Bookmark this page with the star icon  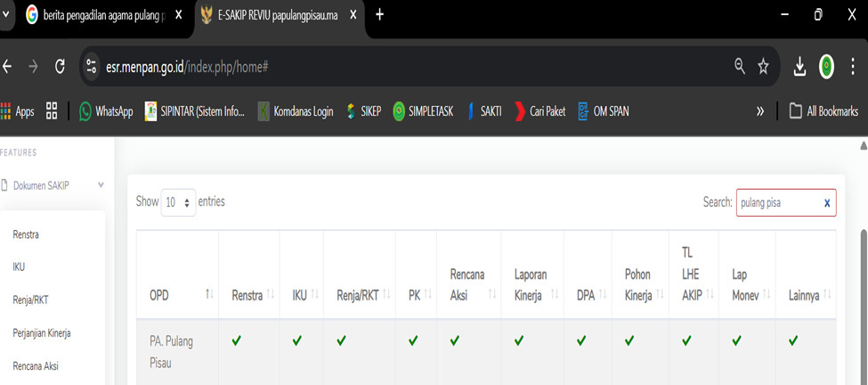tap(763, 66)
